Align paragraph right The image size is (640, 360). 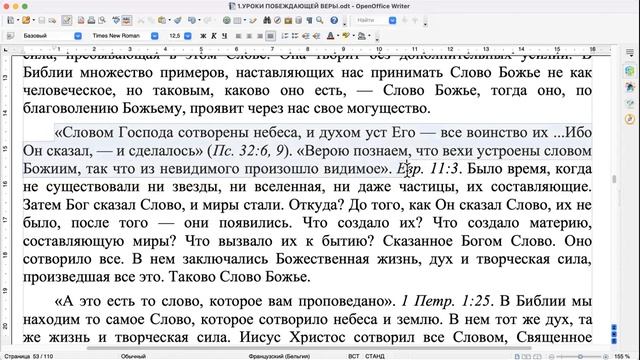[x=260, y=36]
